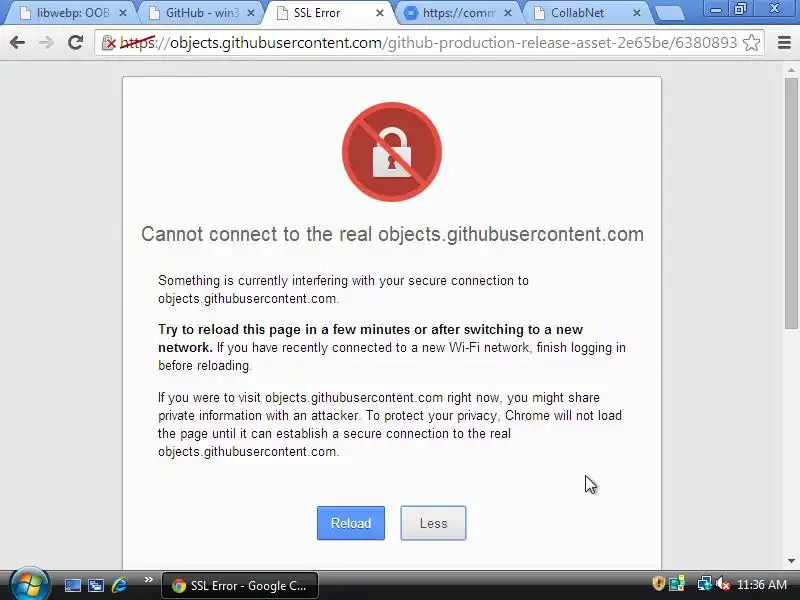Show desktop via the quick launch icon
The width and height of the screenshot is (800, 600).
pos(72,585)
